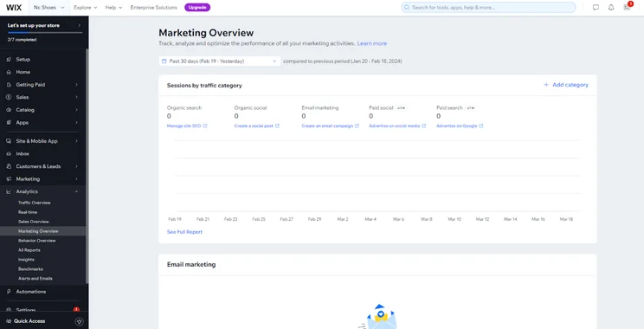Click the calendar icon in date picker
The width and height of the screenshot is (644, 329).
(164, 61)
